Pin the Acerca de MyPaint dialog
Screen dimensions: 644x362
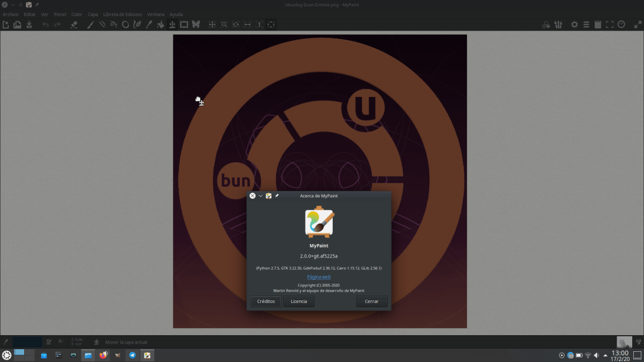click(276, 196)
